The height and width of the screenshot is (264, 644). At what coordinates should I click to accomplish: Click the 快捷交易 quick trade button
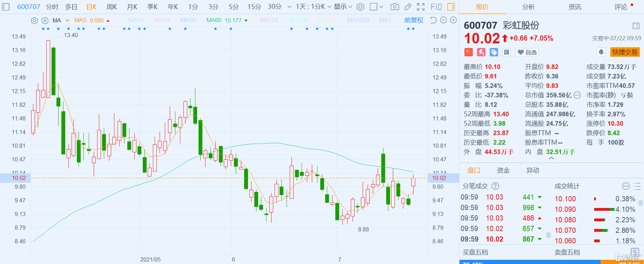point(625,52)
